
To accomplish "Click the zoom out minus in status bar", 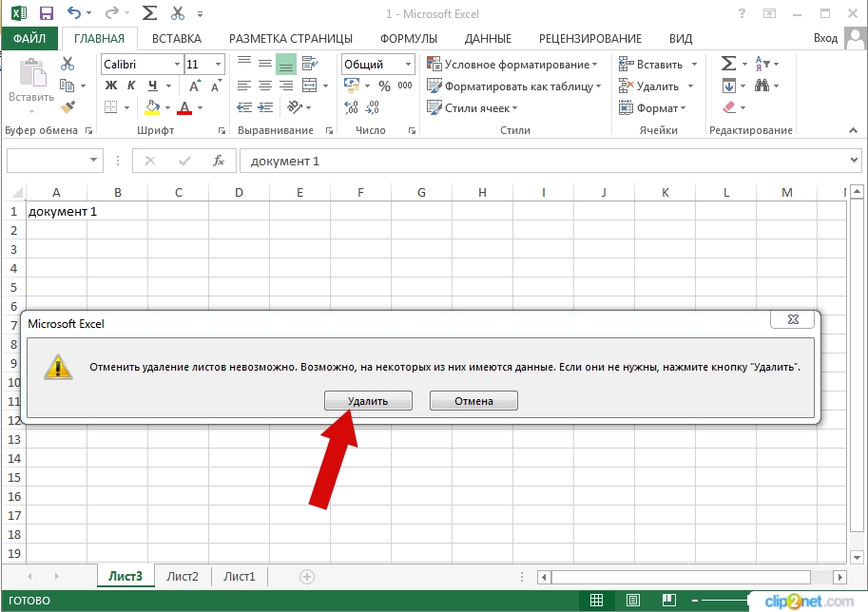I will 695,601.
